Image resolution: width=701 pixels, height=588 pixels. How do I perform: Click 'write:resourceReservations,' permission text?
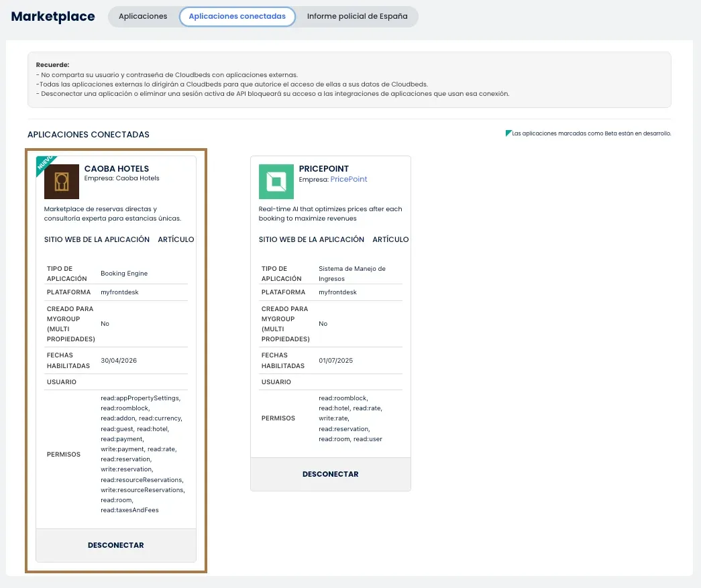click(143, 490)
